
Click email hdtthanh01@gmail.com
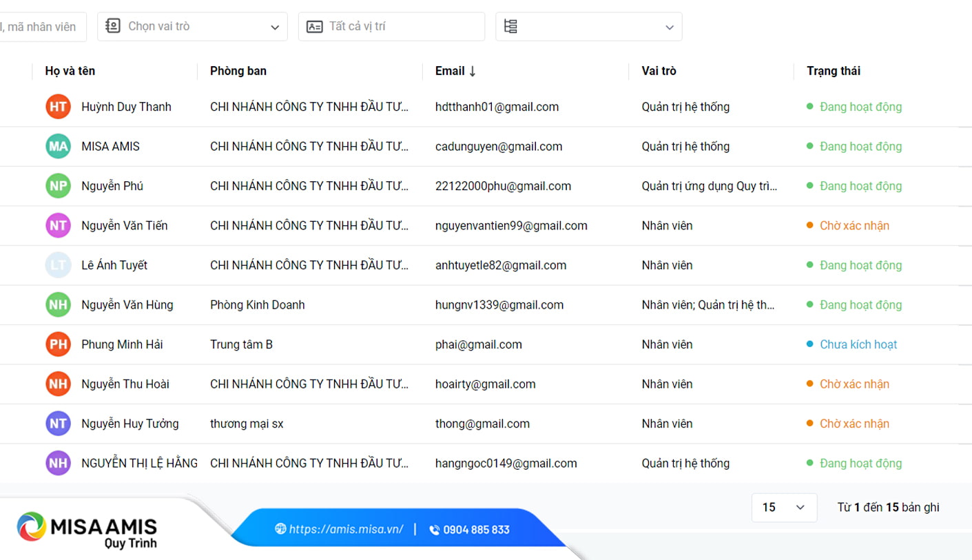coord(497,107)
